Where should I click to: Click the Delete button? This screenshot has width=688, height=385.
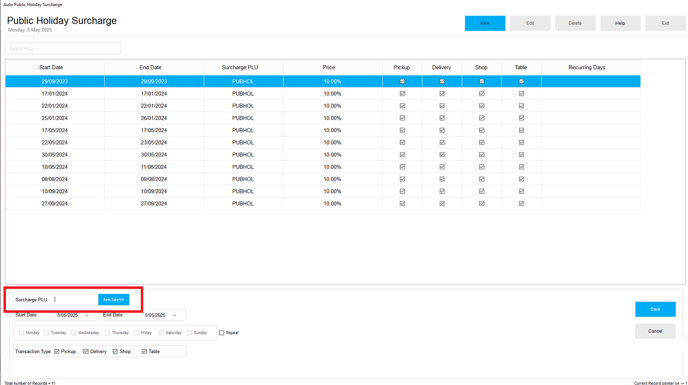pos(575,23)
